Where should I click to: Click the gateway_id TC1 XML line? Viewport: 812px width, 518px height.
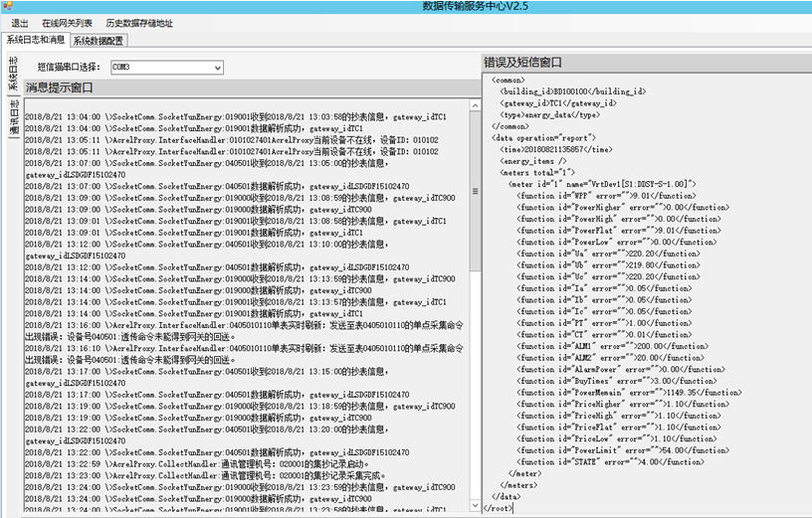click(x=558, y=103)
